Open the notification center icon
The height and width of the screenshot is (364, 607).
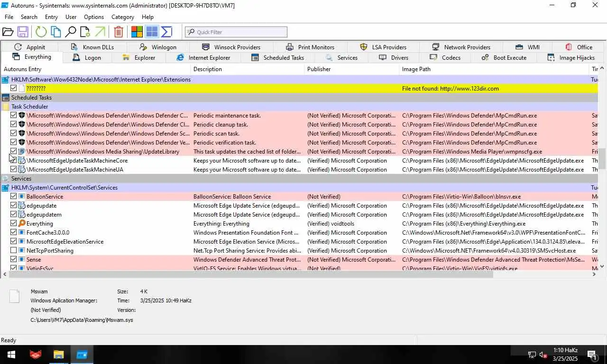point(592,355)
